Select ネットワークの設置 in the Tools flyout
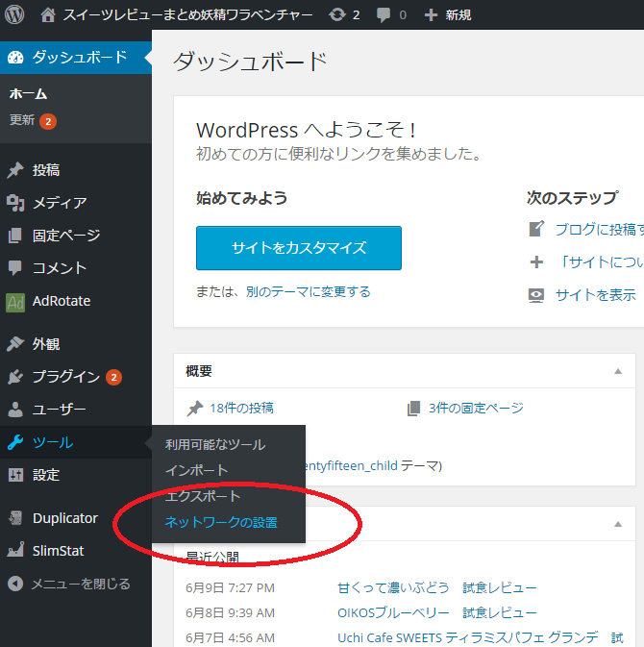 click(x=221, y=522)
